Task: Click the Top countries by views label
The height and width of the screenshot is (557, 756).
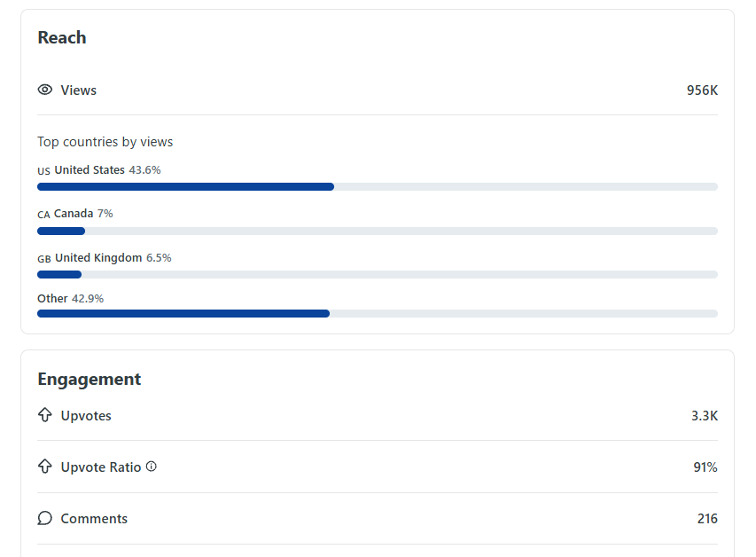Action: 105,142
